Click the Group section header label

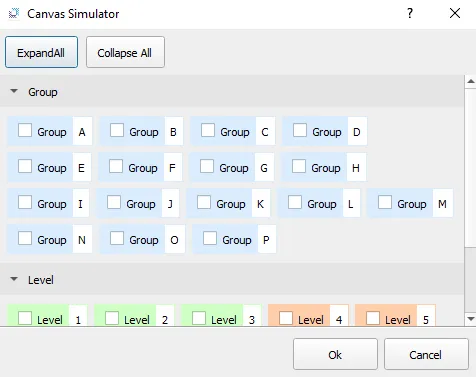[x=43, y=92]
